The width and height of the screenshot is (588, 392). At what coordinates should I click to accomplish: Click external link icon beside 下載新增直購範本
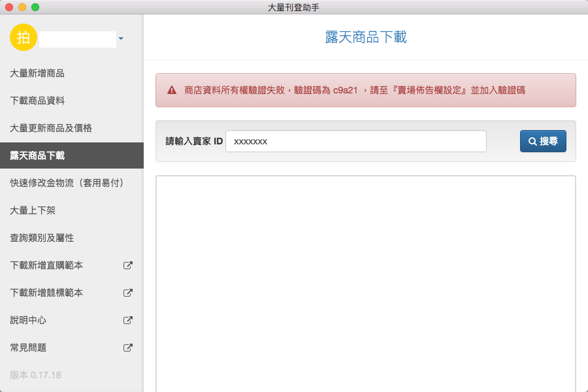(x=128, y=265)
